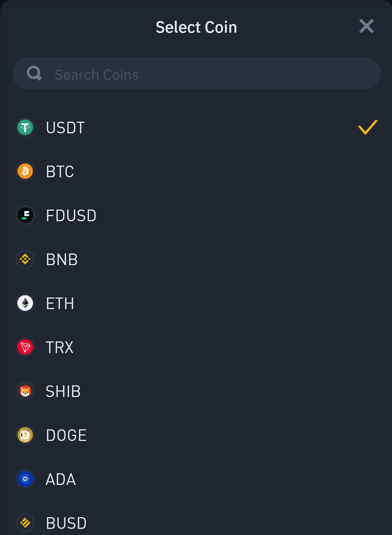This screenshot has height=535, width=392.
Task: Close the Select Coin dialog
Action: pos(366,26)
